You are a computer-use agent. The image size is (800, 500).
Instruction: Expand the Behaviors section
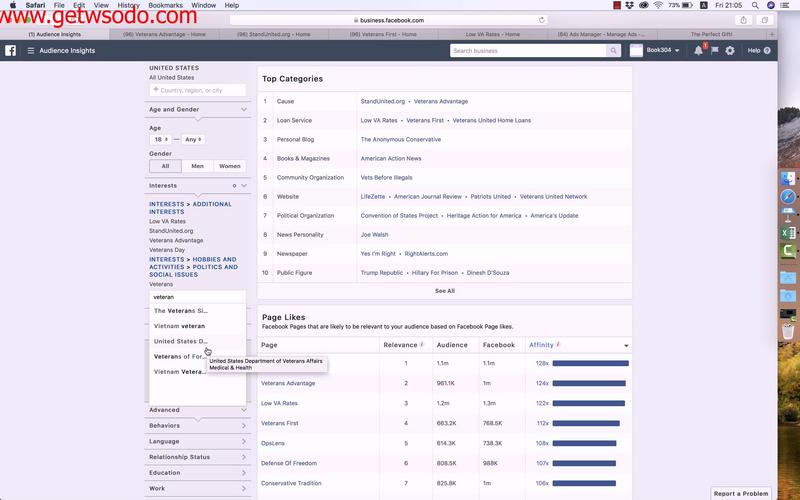pyautogui.click(x=198, y=426)
